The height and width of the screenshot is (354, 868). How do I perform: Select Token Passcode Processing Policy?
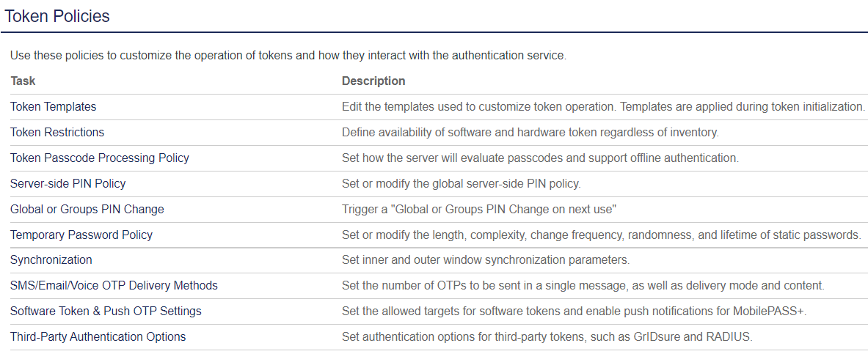coord(100,158)
